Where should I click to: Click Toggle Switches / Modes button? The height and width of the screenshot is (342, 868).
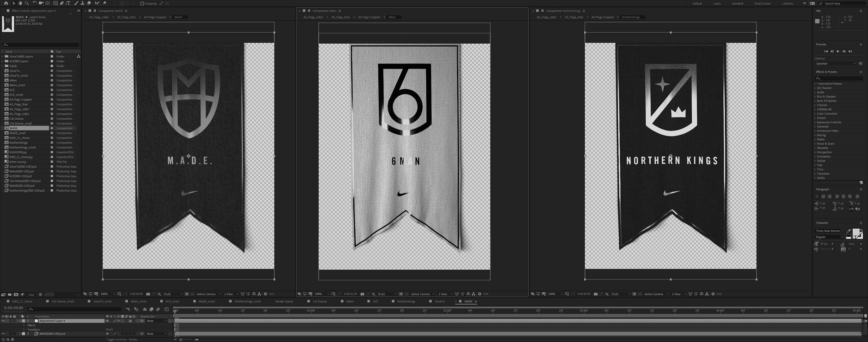coord(122,339)
